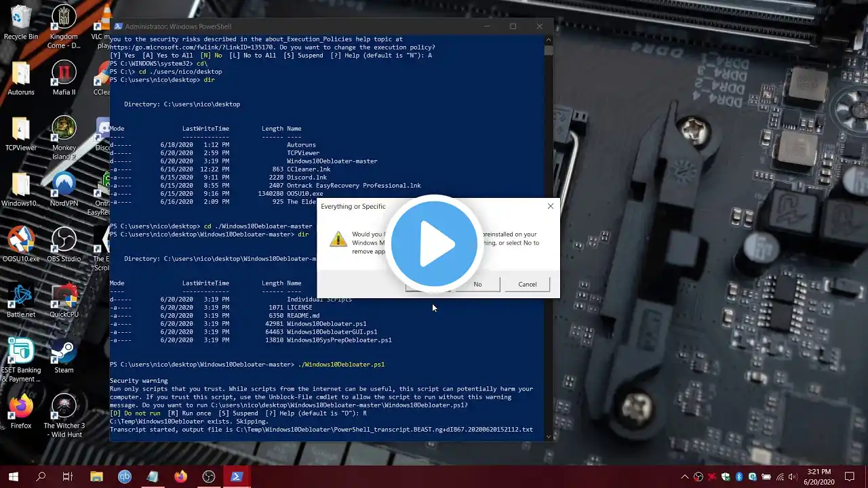Open the Action Center notifications icon
This screenshot has width=868, height=488.
point(850,476)
